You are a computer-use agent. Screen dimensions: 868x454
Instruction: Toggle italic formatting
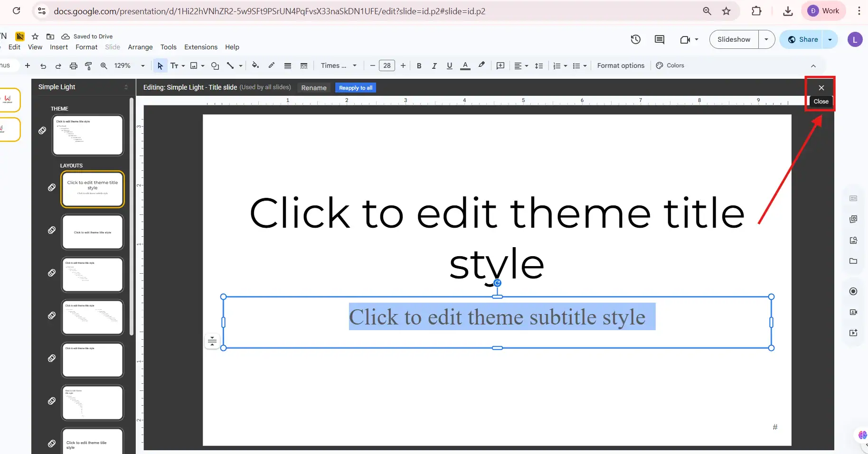point(434,66)
